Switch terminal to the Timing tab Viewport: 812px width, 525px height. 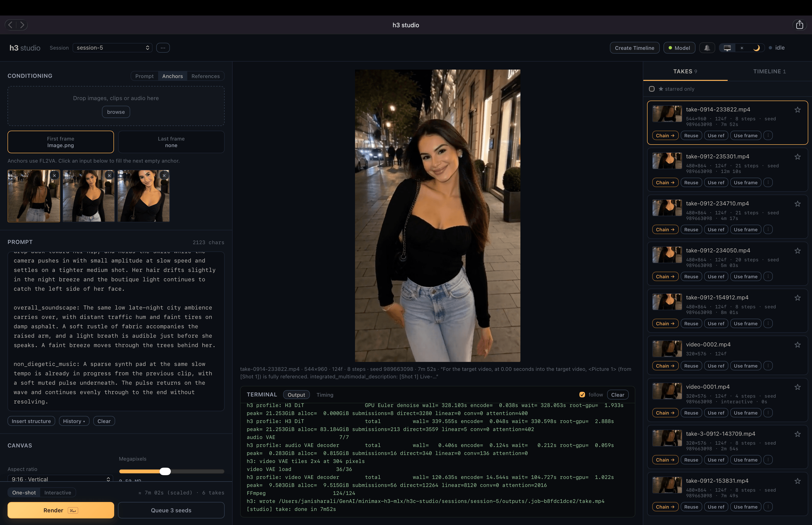click(325, 395)
